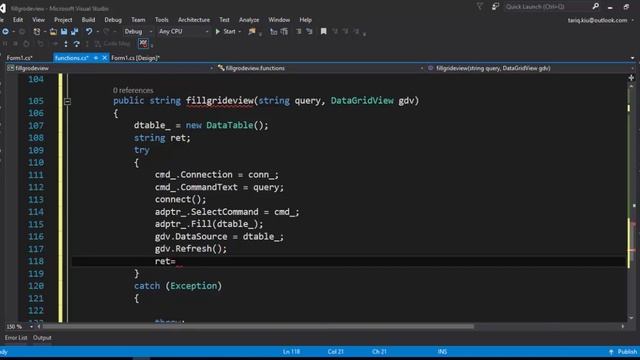Toggle bookmark with the bookmark icon
The width and height of the screenshot is (640, 360).
324,31
